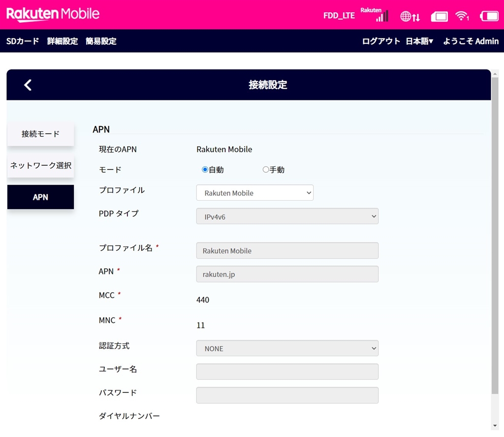Screen dimensions: 504x437
Task: Click the battery level icon
Action: pos(489,16)
